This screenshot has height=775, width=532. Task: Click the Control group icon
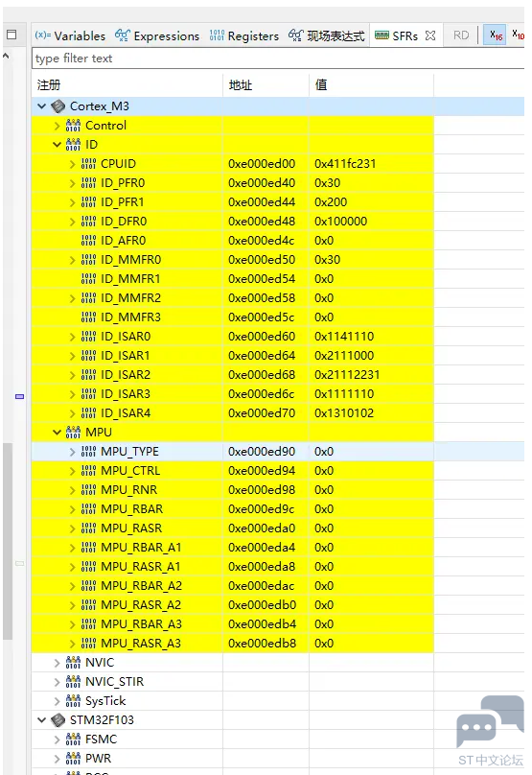click(x=73, y=126)
